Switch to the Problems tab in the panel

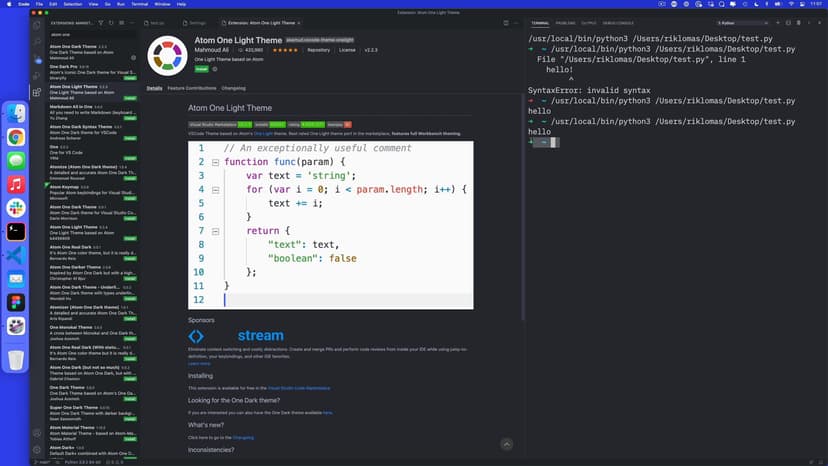(565, 22)
